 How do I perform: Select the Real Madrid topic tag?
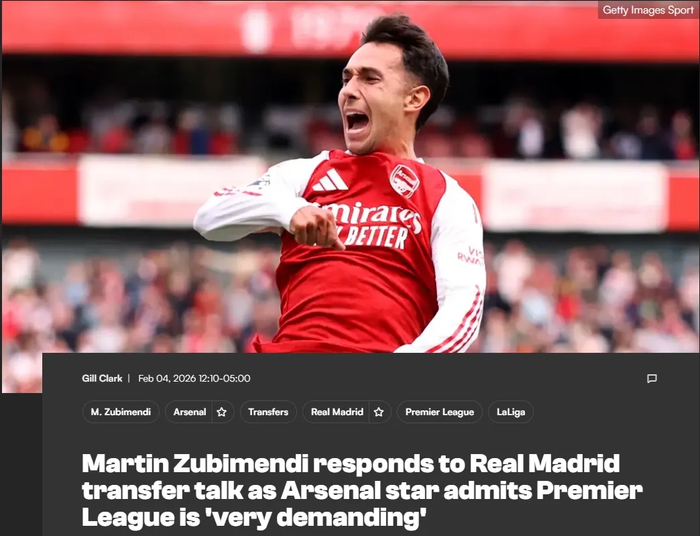click(337, 412)
